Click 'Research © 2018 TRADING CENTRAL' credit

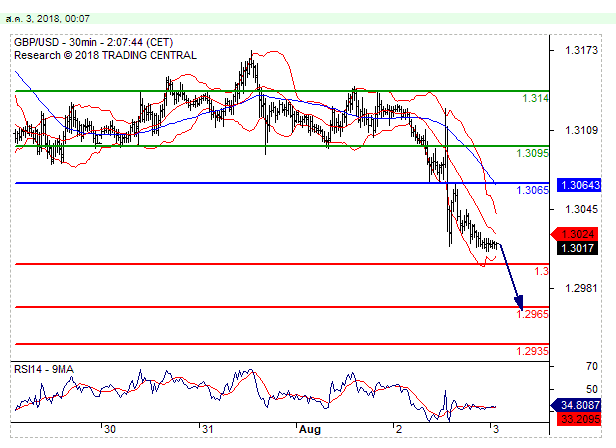click(105, 55)
